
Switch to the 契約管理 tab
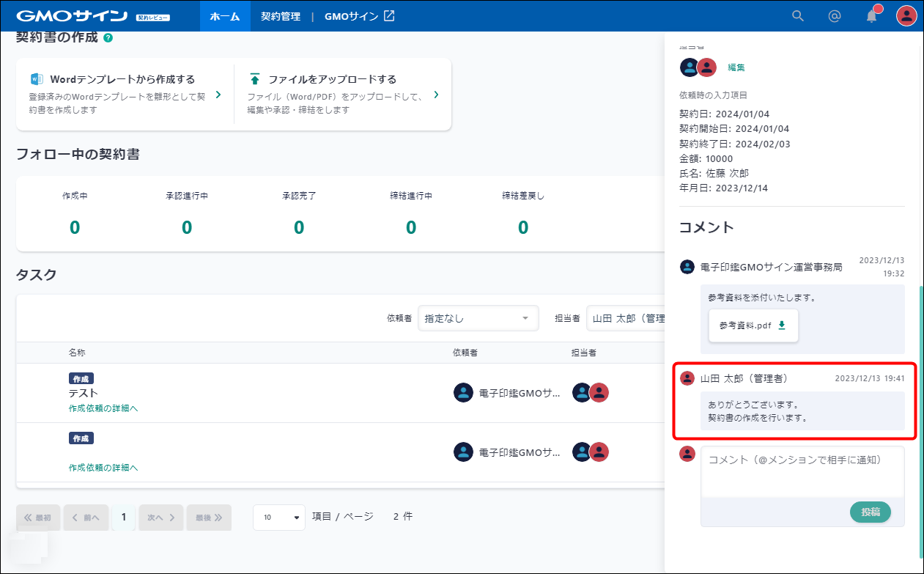point(281,16)
